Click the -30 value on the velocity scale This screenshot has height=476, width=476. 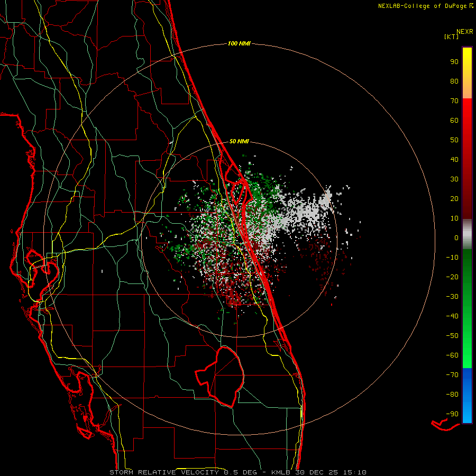click(x=452, y=297)
